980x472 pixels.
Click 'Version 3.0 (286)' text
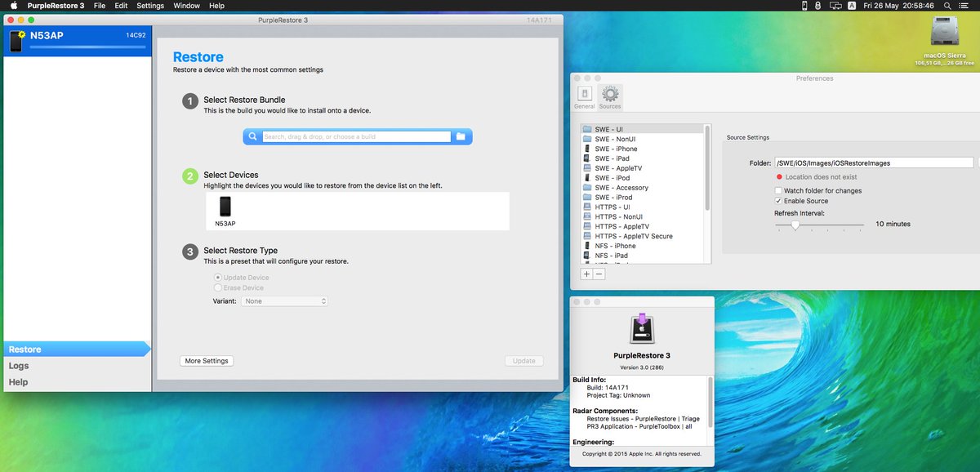[x=642, y=367]
